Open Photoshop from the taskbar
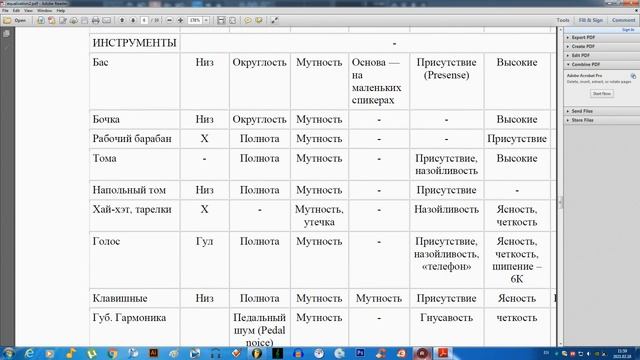The width and height of the screenshot is (640, 360). pyautogui.click(x=360, y=353)
